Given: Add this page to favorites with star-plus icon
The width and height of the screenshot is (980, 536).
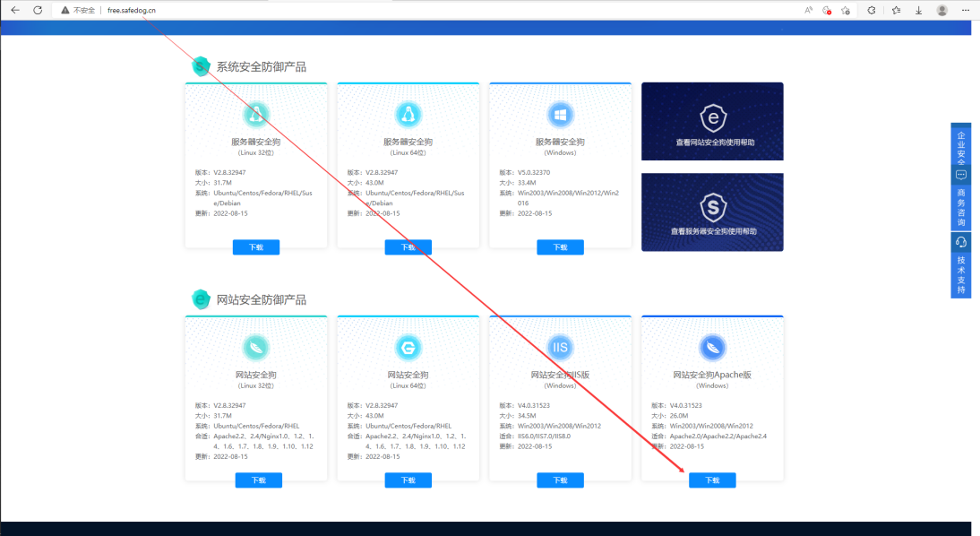Looking at the screenshot, I should point(846,10).
